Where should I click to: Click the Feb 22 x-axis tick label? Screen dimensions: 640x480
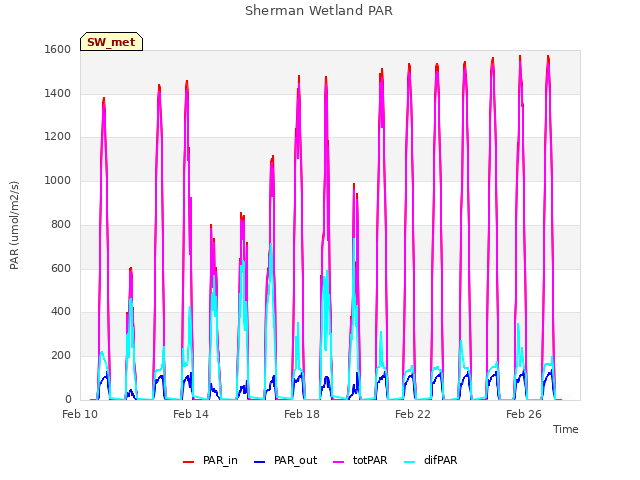tap(413, 414)
